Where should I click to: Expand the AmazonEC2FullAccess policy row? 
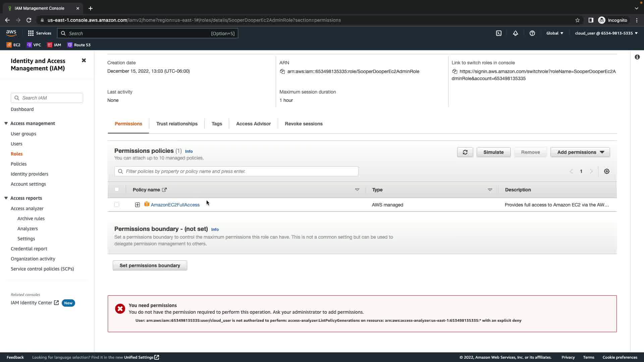[x=138, y=205]
